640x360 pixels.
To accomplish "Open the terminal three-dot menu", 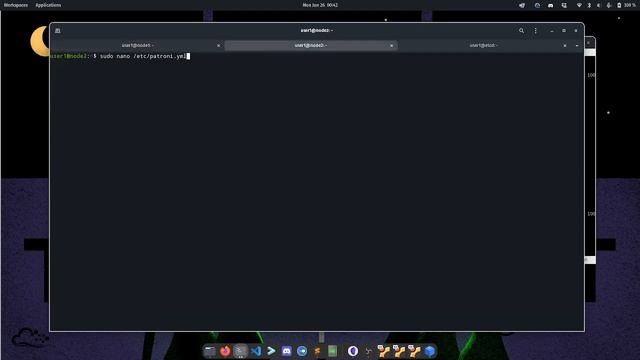I will [536, 31].
